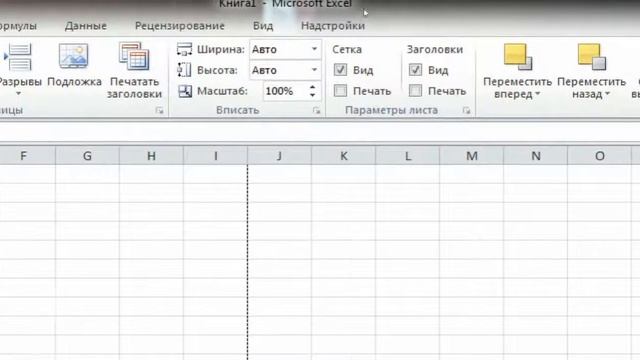This screenshot has height=360, width=640.
Task: Toggle Заголовки Вид checkbox
Action: click(x=416, y=70)
